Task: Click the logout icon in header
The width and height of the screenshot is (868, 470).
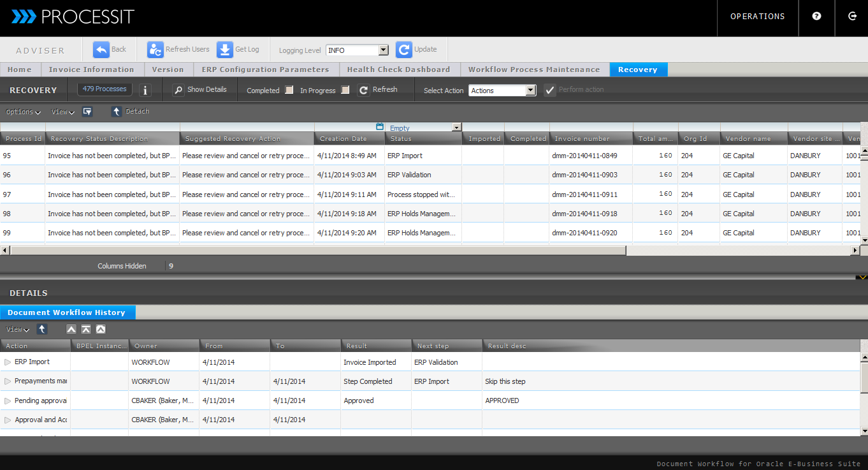Action: [x=852, y=17]
